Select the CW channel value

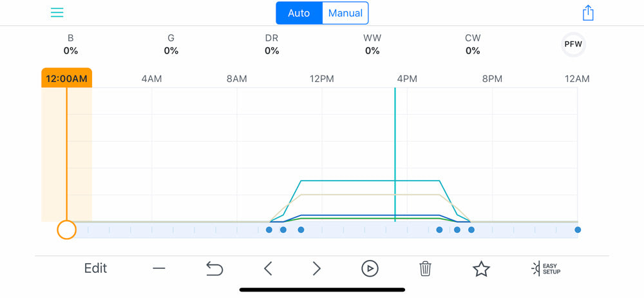(x=473, y=50)
